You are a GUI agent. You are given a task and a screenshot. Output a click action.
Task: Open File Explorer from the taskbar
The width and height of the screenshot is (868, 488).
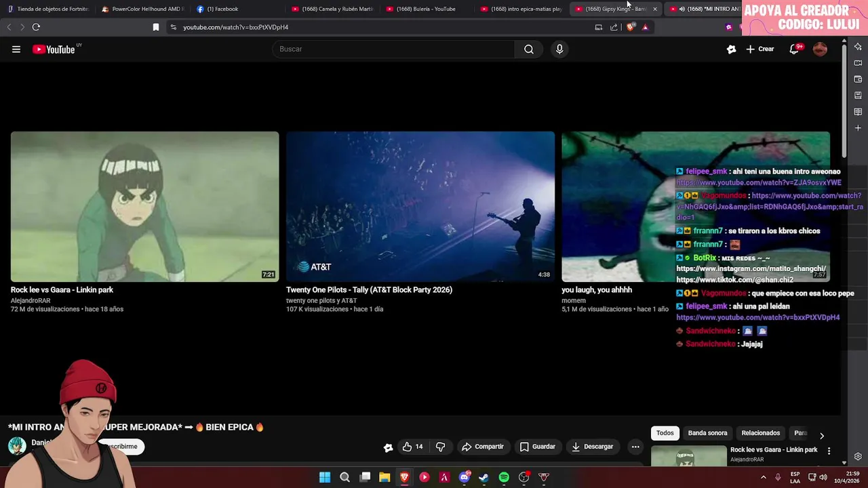[384, 477]
